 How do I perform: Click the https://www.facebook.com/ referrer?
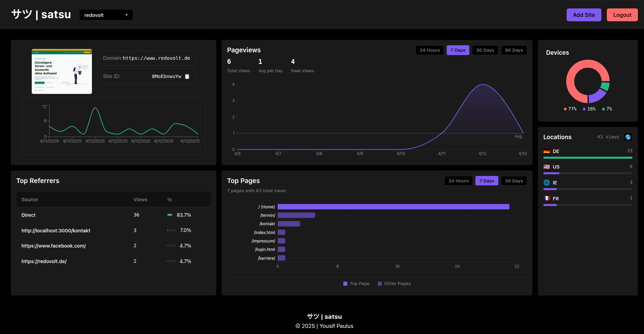[54, 246]
